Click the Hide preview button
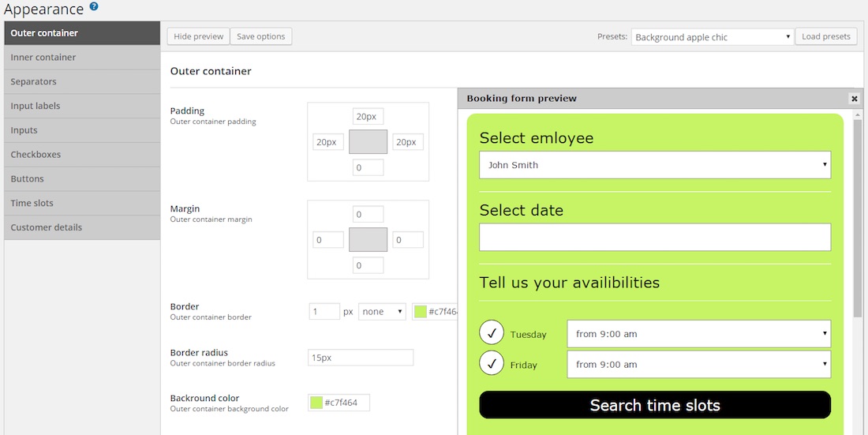The width and height of the screenshot is (868, 435). 198,37
